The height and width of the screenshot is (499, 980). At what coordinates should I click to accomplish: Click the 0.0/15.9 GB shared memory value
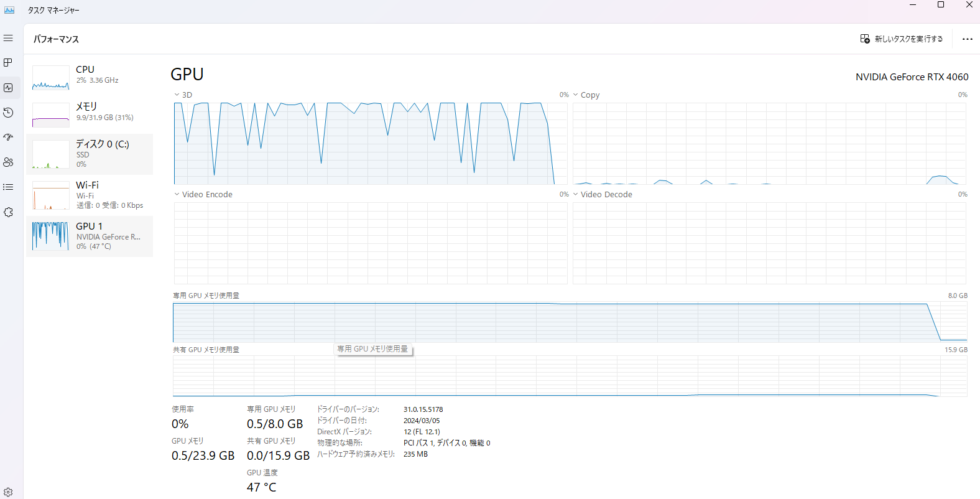point(278,455)
